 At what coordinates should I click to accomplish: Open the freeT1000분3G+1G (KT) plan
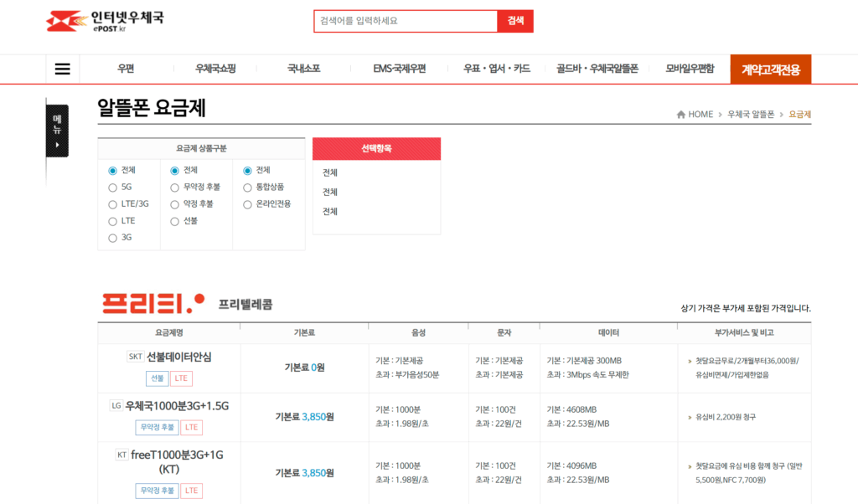(x=178, y=462)
